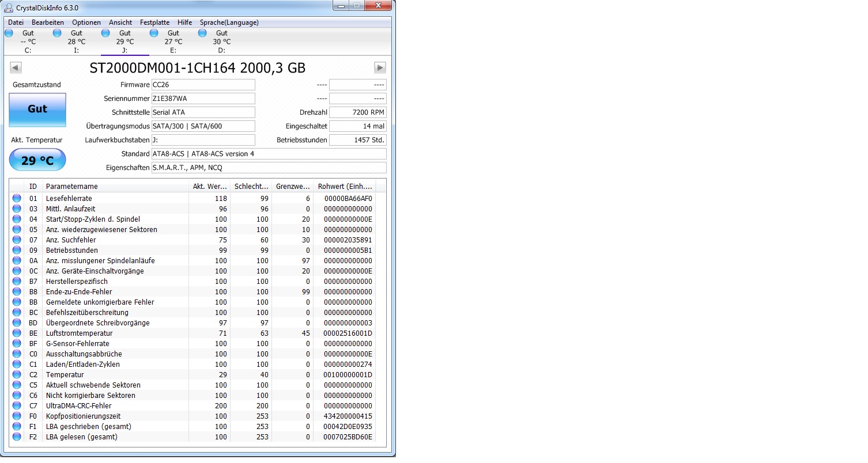Open the Sprache(Language) menu
Screen dimensions: 868x463
229,22
